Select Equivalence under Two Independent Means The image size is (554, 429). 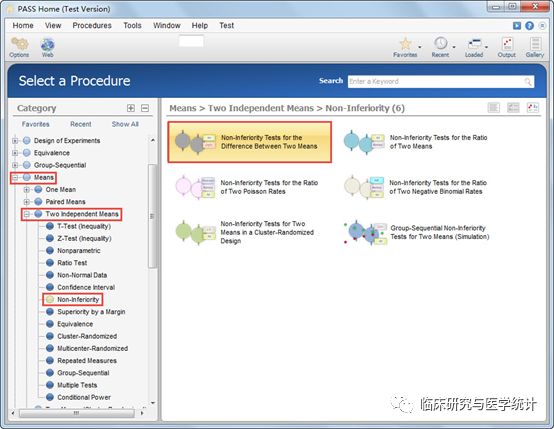click(x=75, y=324)
